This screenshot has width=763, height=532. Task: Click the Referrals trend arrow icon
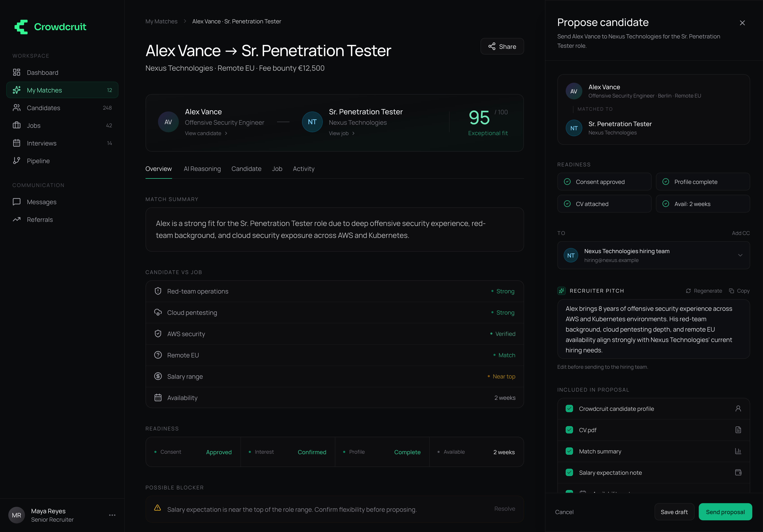17,220
